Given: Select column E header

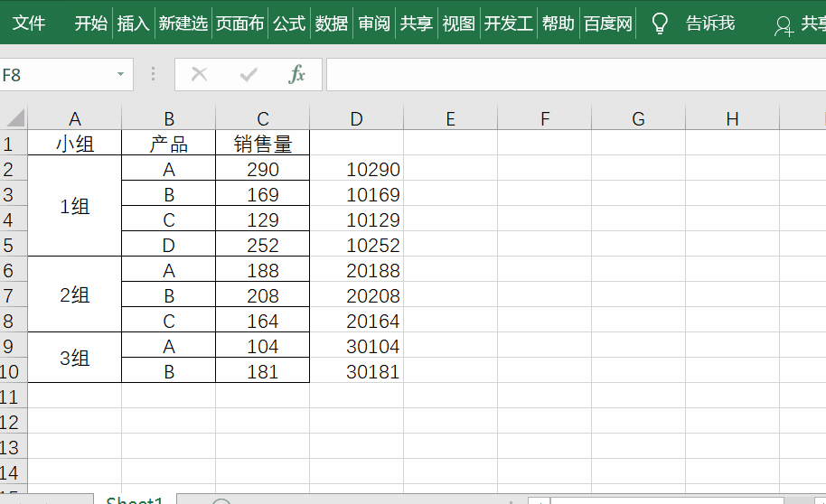Looking at the screenshot, I should (450, 118).
